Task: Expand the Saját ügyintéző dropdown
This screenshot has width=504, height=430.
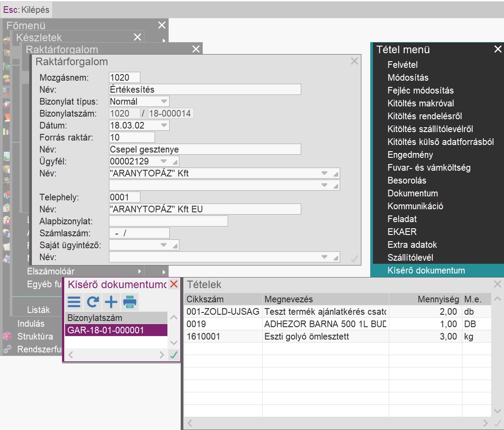Action: 164,245
